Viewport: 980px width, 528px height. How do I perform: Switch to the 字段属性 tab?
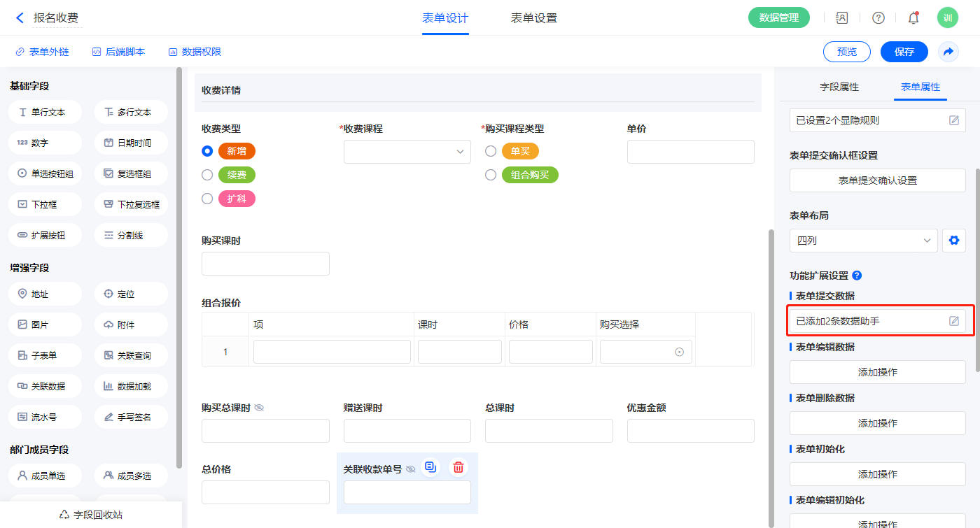coord(839,87)
